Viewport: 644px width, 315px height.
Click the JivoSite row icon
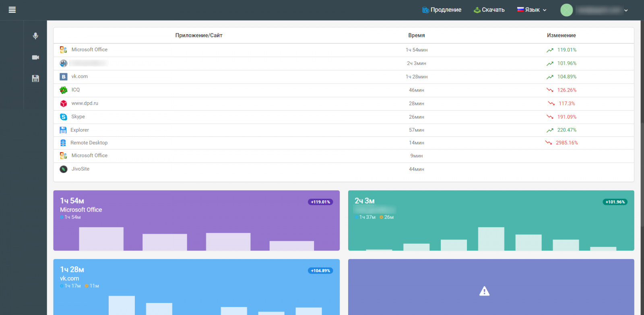[63, 169]
